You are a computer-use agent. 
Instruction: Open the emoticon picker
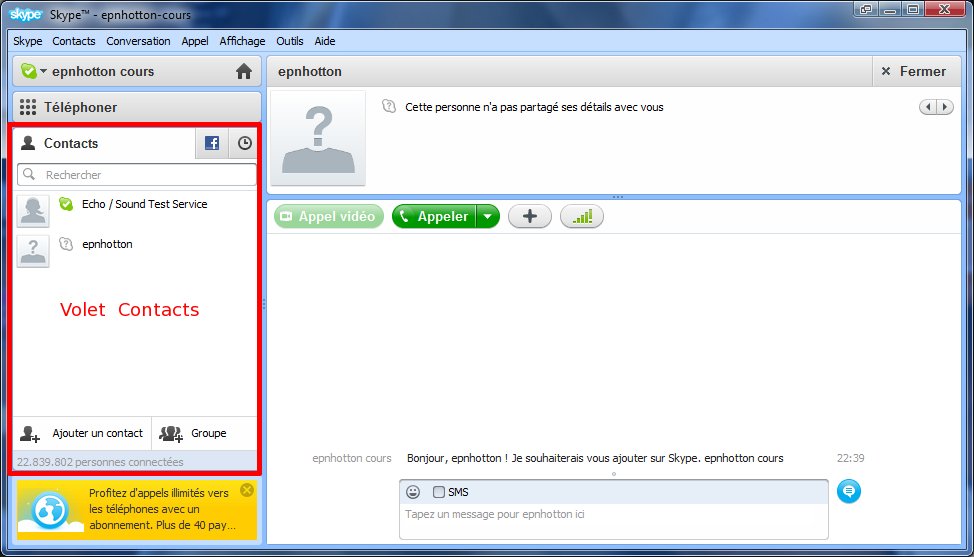(413, 492)
